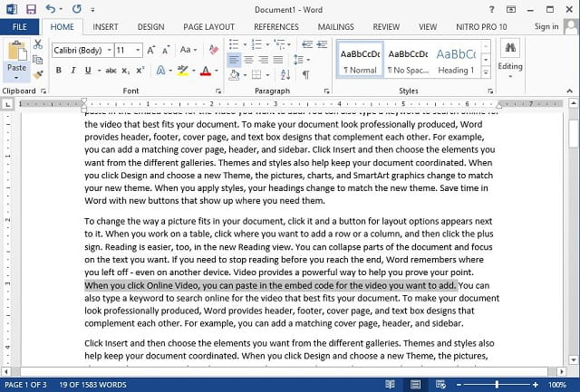Toggle Bold formatting

(x=59, y=71)
